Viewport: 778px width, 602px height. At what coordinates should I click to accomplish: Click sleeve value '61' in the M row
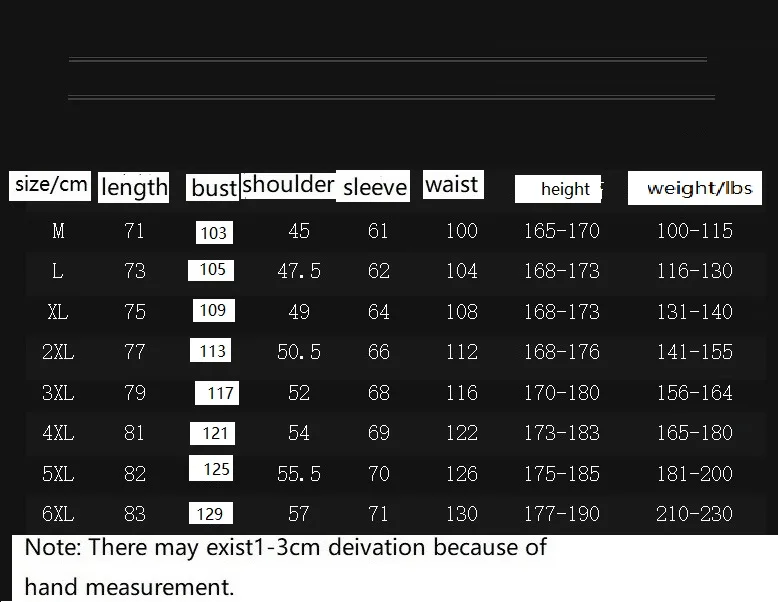click(x=378, y=231)
